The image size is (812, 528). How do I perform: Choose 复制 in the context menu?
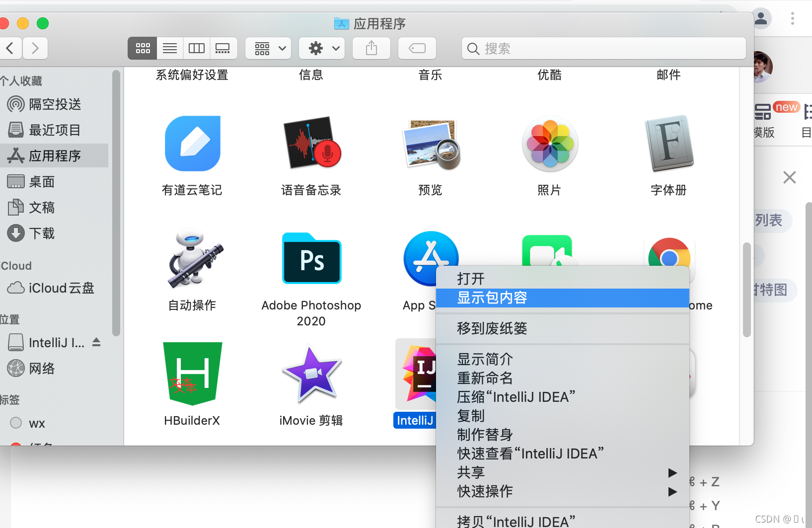[x=562, y=416]
